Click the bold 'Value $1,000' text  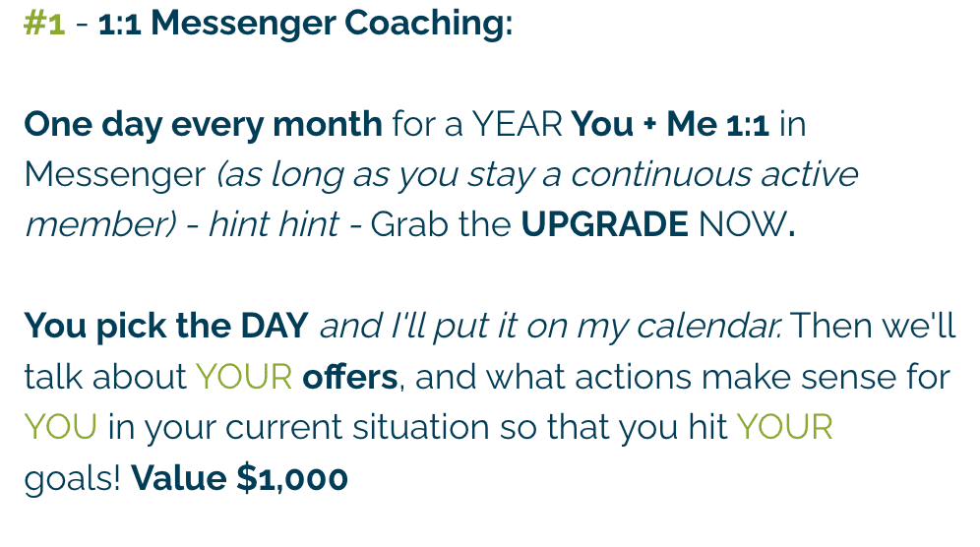pyautogui.click(x=239, y=478)
